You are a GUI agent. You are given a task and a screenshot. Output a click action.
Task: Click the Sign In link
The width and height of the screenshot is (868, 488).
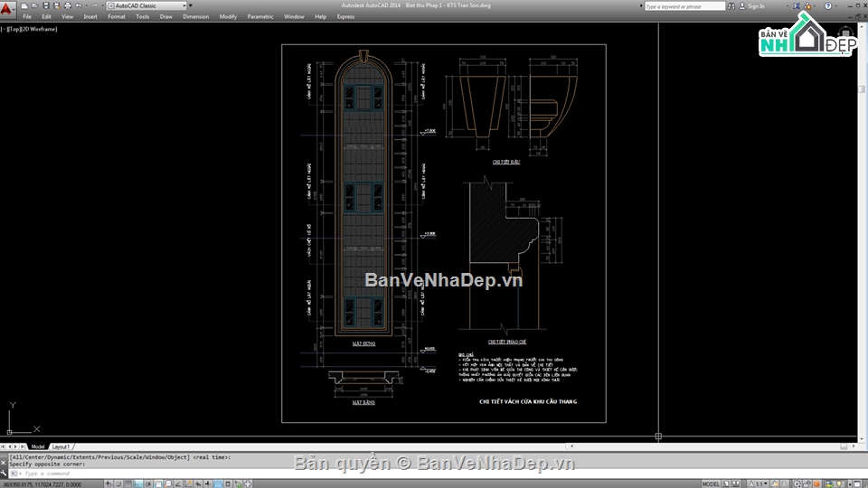click(756, 6)
